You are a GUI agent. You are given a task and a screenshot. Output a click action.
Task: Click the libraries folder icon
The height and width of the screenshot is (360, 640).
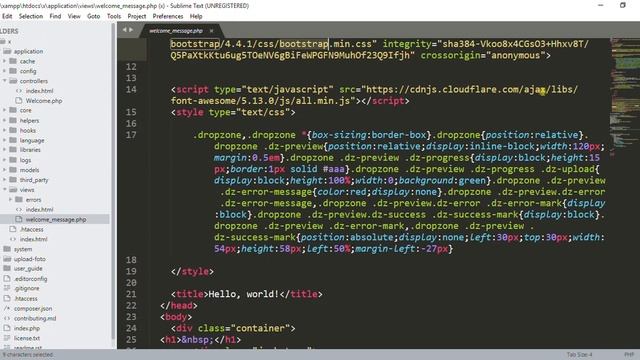pyautogui.click(x=13, y=150)
